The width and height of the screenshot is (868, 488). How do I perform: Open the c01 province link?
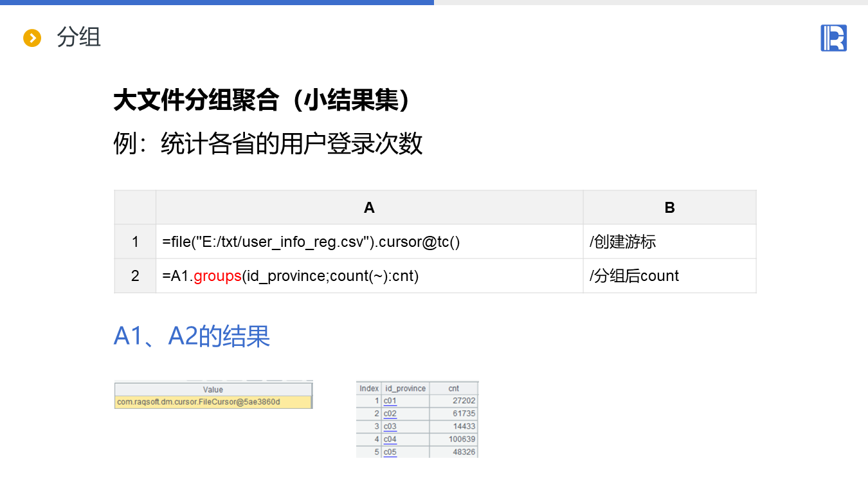click(x=390, y=401)
